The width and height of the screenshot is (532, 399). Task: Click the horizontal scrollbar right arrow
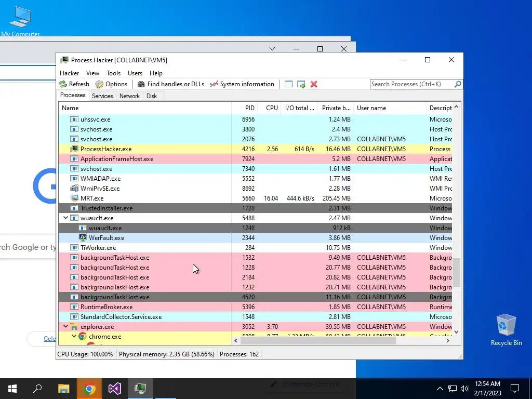pos(447,340)
